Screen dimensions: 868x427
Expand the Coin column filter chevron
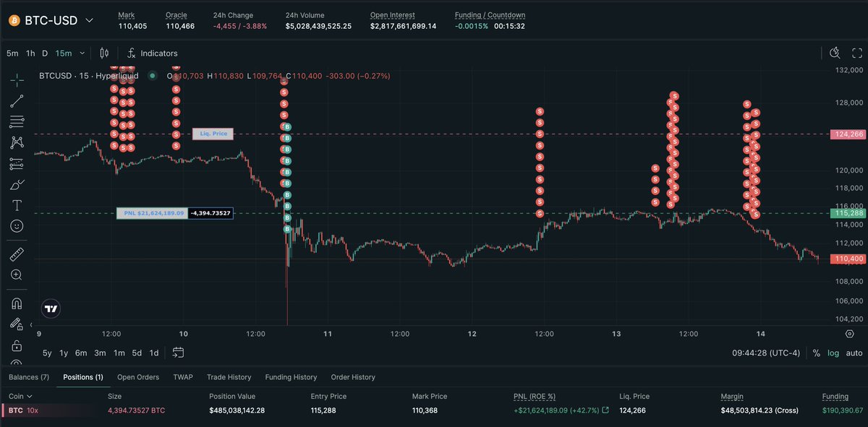click(x=30, y=397)
